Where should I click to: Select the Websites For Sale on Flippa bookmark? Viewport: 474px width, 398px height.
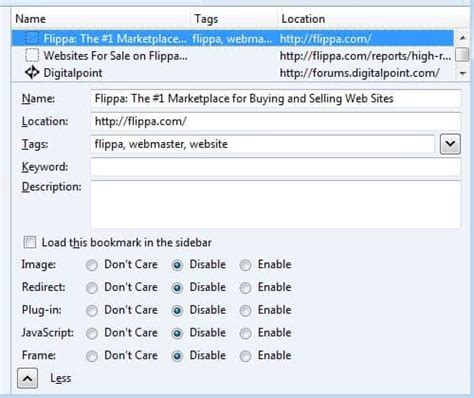tap(233, 56)
